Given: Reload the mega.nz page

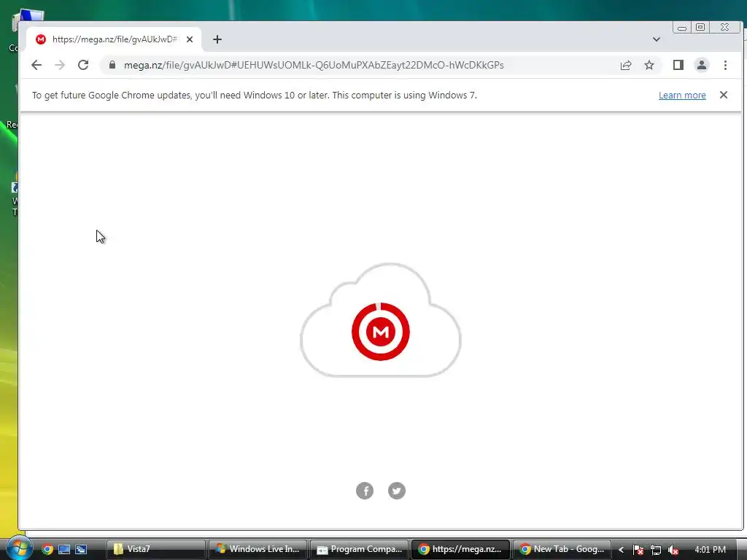Looking at the screenshot, I should [x=83, y=65].
